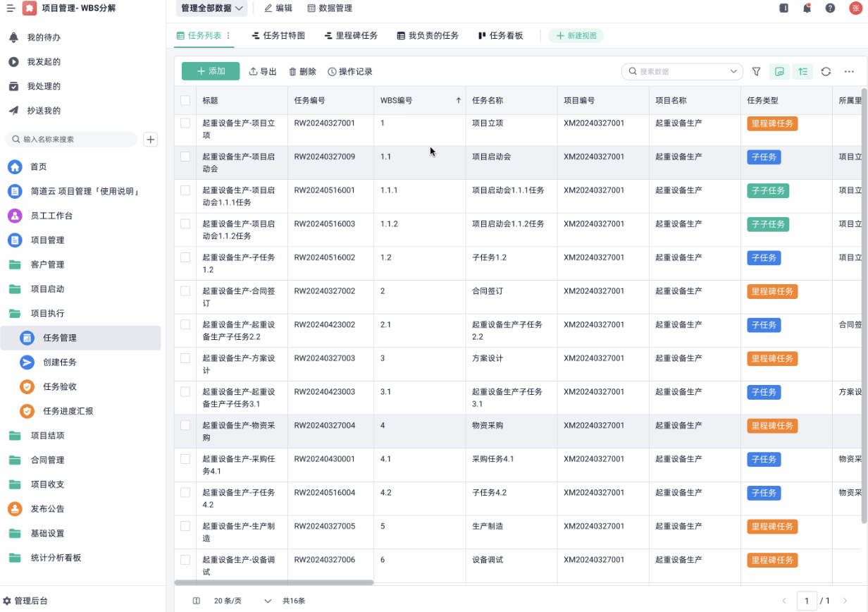The height and width of the screenshot is (612, 868).
Task: Open 我的待办 bell icon
Action: 13,37
